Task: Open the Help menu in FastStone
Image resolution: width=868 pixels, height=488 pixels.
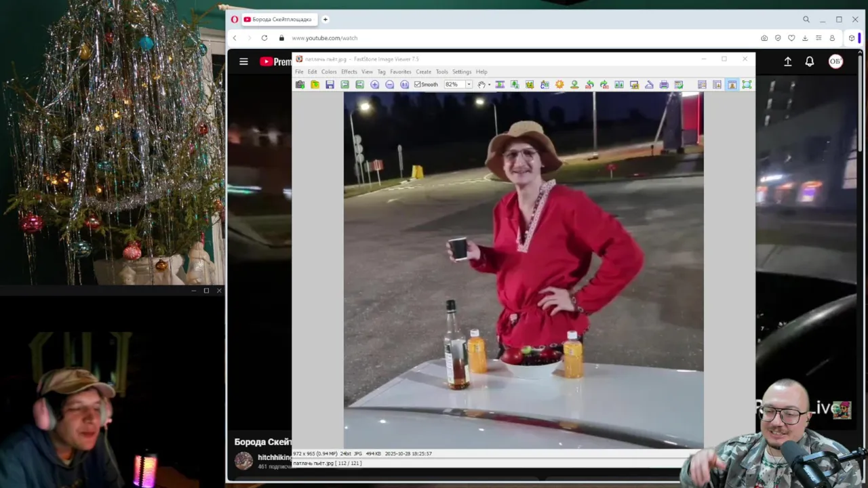Action: point(481,72)
